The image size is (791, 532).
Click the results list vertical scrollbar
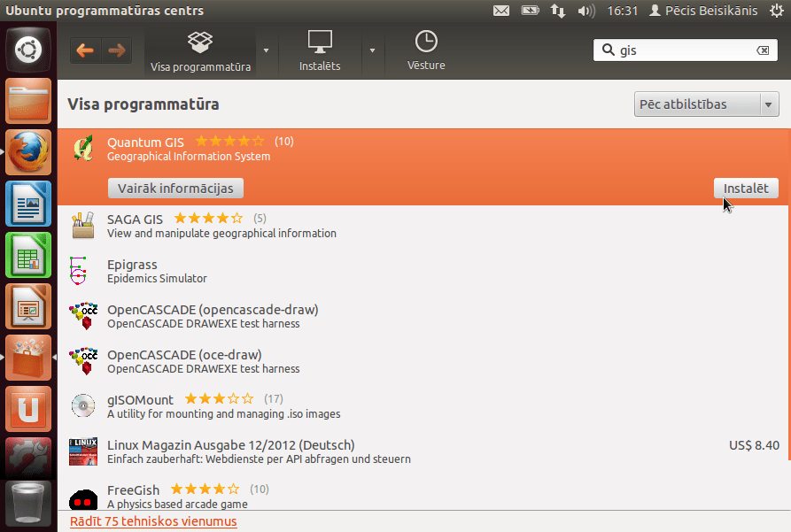789,295
